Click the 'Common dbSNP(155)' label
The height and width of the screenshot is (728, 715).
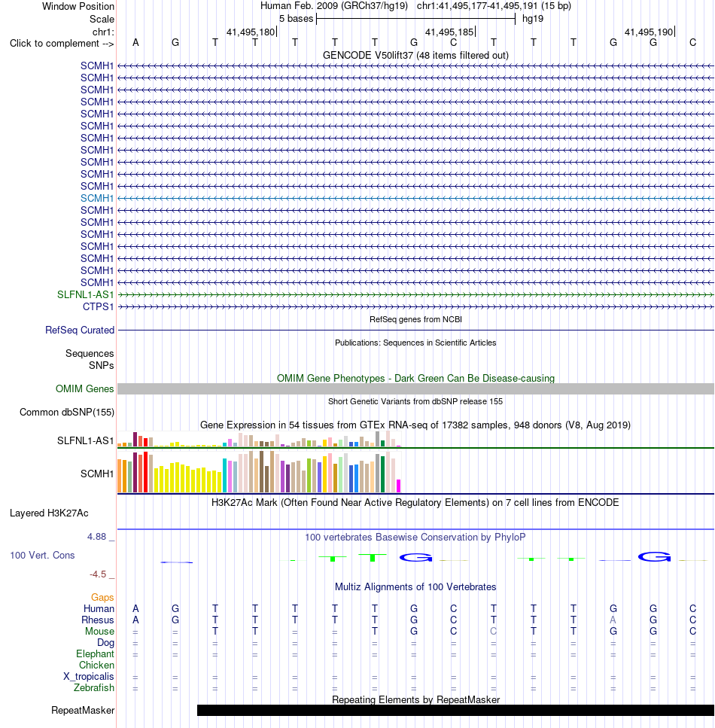(x=67, y=413)
